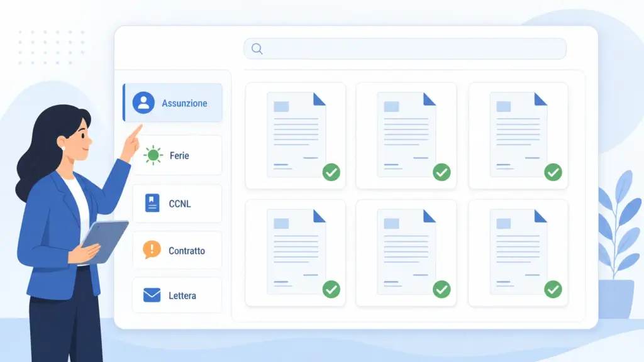Toggle green checkmark on top-left document
This screenshot has width=644, height=362.
(x=331, y=172)
